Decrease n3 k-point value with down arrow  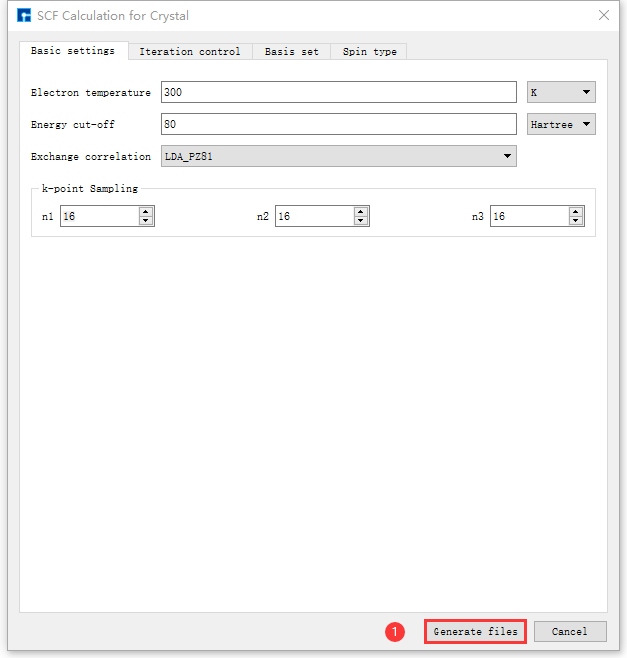pyautogui.click(x=576, y=221)
